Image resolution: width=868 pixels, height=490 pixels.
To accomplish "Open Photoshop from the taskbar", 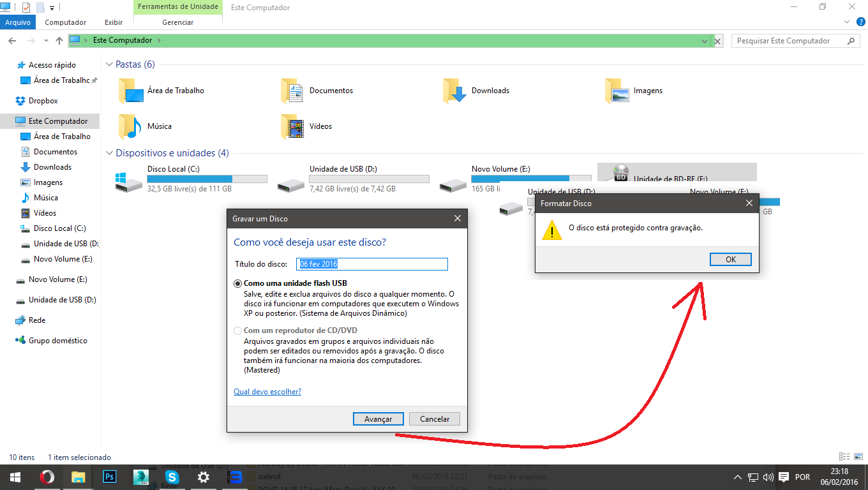I will pyautogui.click(x=109, y=477).
